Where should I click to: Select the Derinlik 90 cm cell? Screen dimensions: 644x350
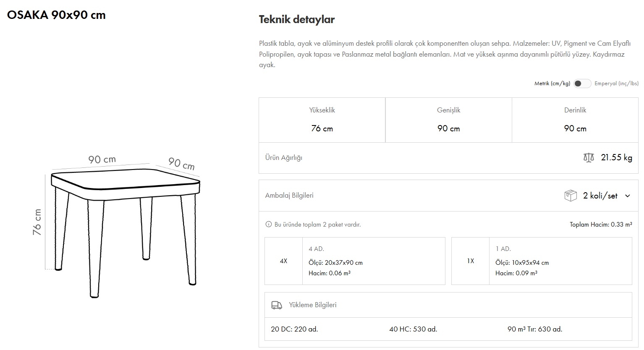575,120
